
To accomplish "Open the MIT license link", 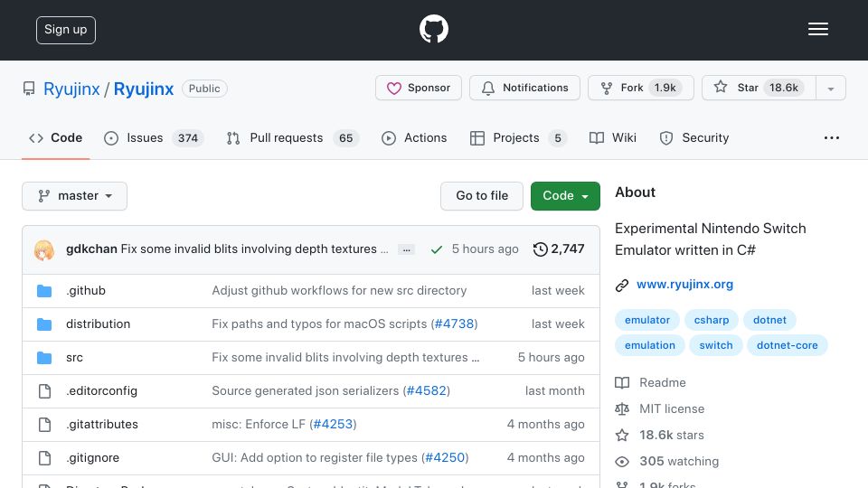I will pyautogui.click(x=672, y=408).
